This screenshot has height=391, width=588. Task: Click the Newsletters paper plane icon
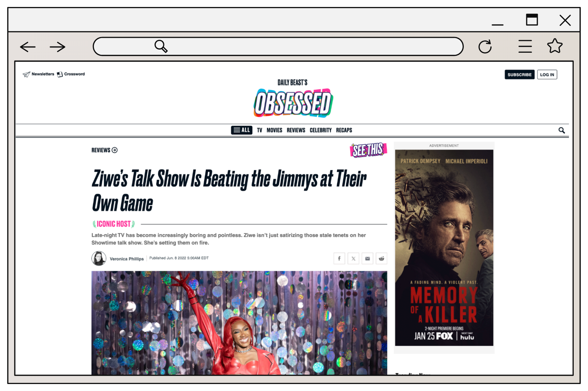click(25, 74)
